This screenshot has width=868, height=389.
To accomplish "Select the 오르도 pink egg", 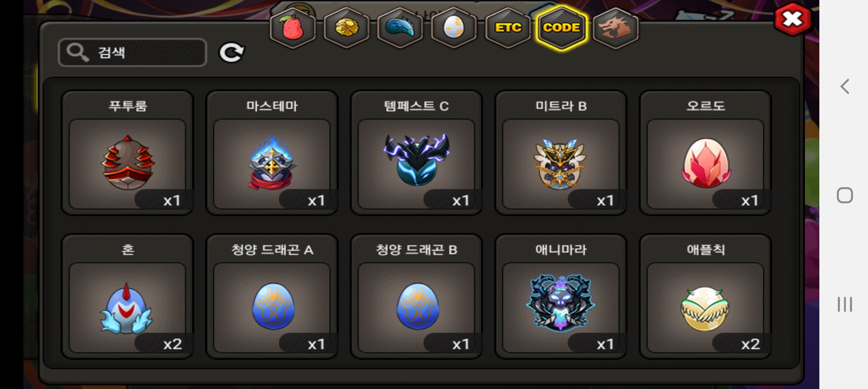I will 705,153.
